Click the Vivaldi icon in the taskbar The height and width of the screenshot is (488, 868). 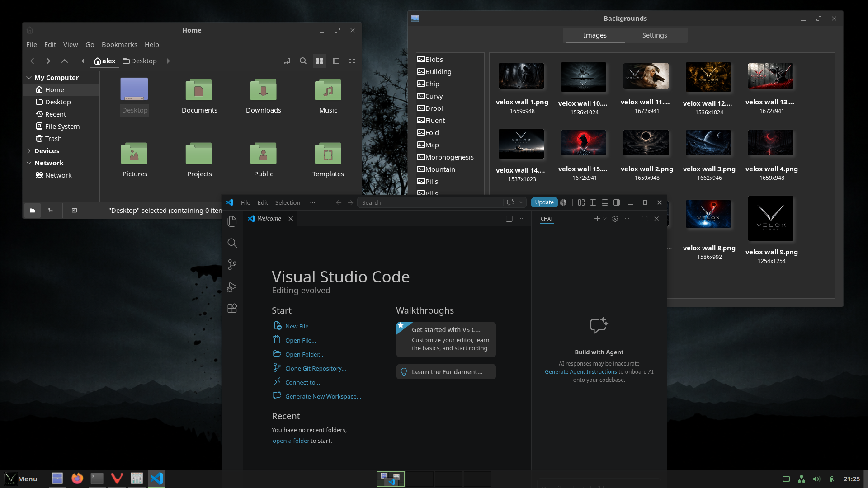tap(117, 479)
